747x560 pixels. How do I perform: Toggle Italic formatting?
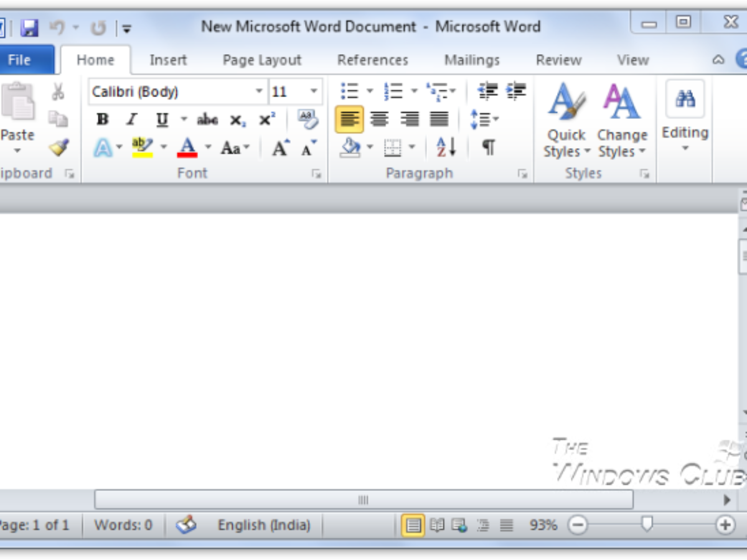[x=131, y=119]
